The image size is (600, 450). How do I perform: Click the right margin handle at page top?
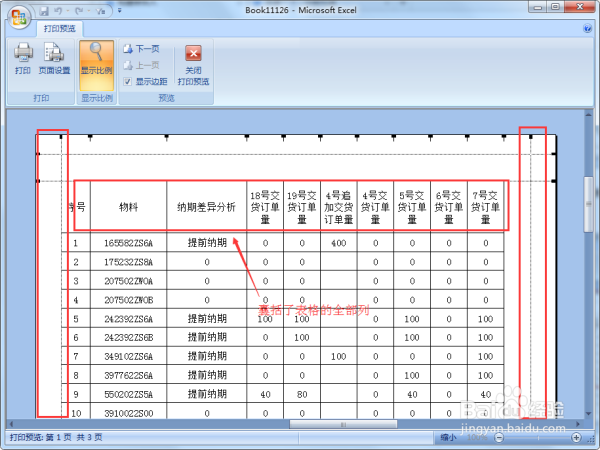[530, 137]
